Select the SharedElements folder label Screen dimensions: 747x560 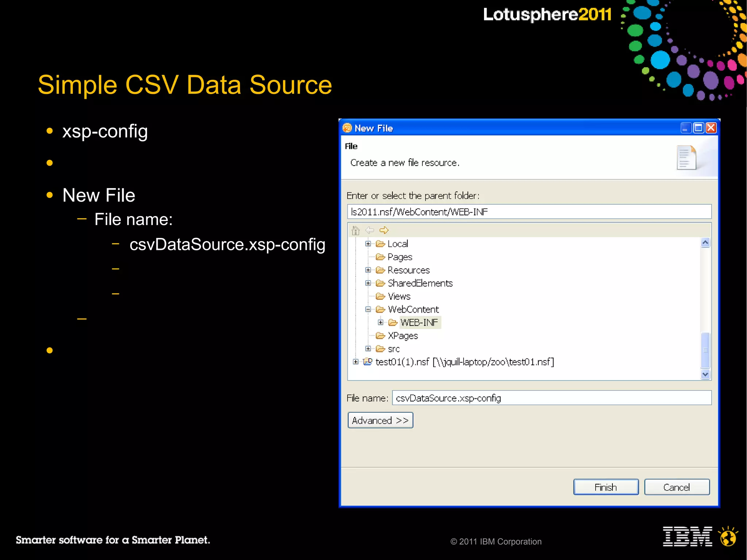click(x=420, y=283)
